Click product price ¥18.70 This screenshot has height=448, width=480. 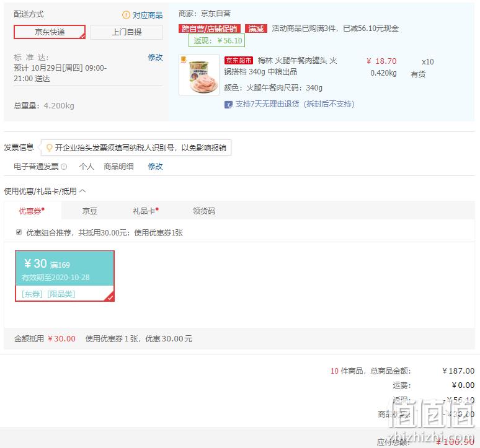pyautogui.click(x=381, y=61)
